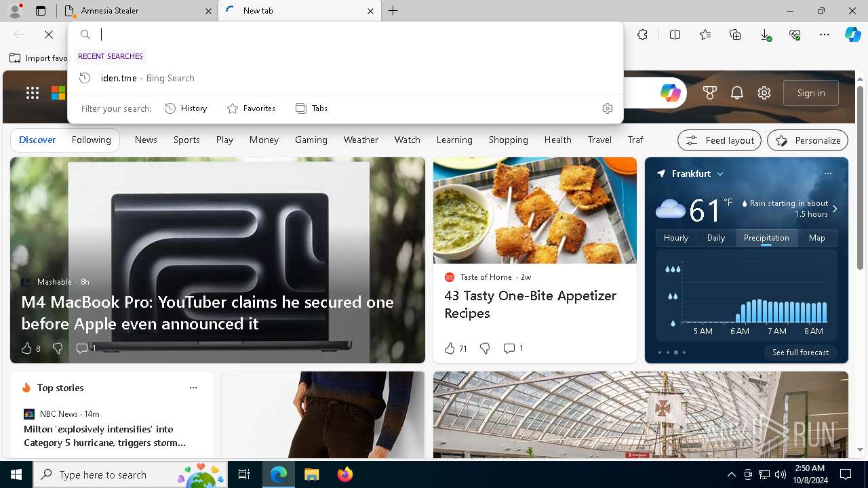Open the taskbar clock and date
Image resolution: width=868 pixels, height=488 pixels.
pos(809,474)
